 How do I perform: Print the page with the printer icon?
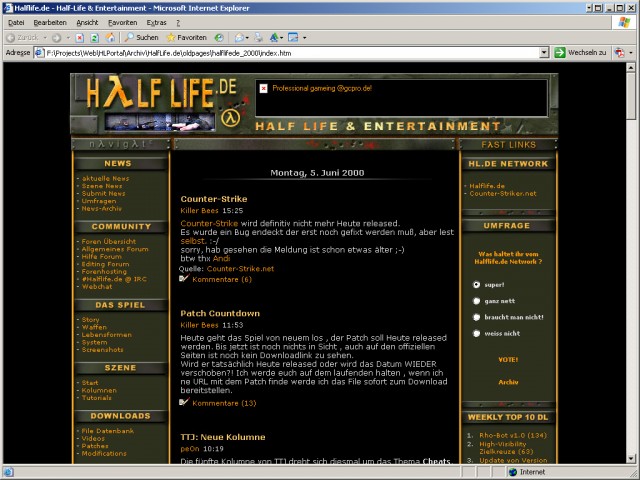258,38
